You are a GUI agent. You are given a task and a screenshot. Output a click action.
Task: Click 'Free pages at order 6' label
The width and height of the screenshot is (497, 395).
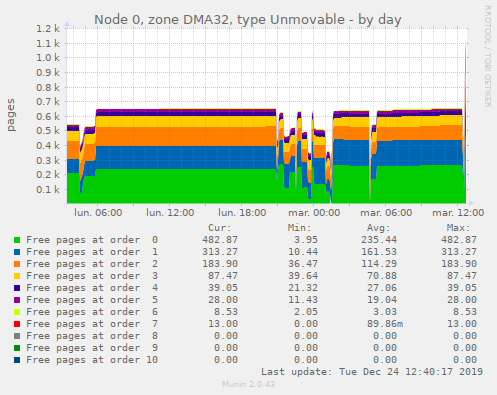[x=92, y=312]
